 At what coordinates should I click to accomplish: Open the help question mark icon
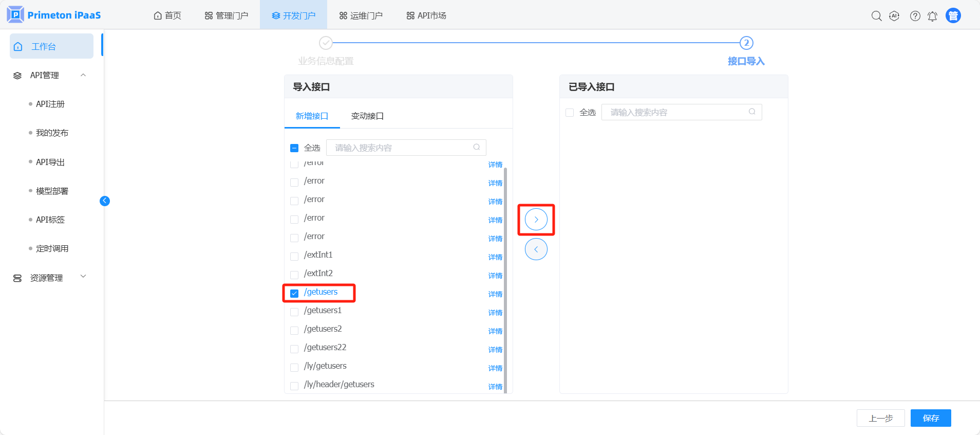click(915, 16)
